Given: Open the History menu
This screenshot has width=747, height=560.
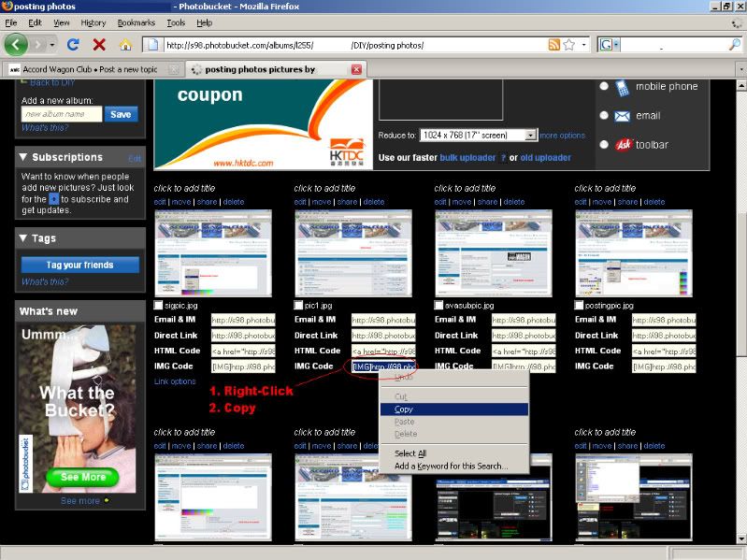Looking at the screenshot, I should 93,22.
